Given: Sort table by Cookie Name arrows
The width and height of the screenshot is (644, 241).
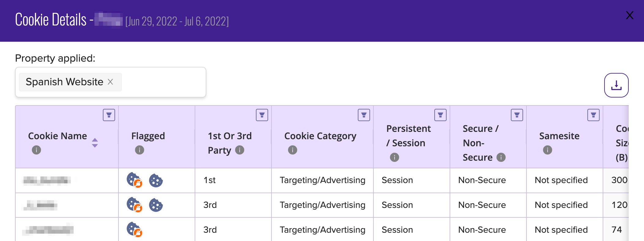Looking at the screenshot, I should pos(95,143).
